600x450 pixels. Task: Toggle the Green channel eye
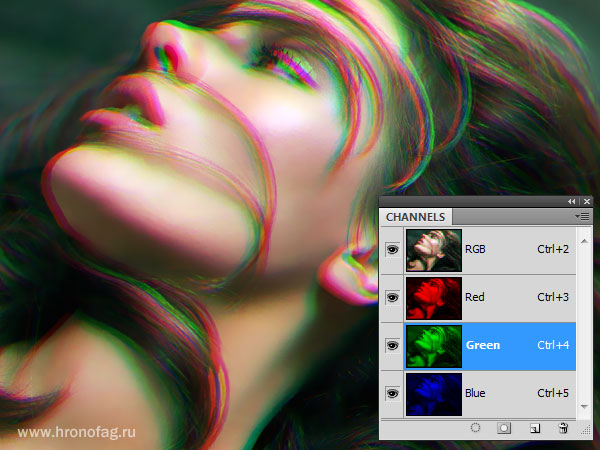pyautogui.click(x=392, y=346)
